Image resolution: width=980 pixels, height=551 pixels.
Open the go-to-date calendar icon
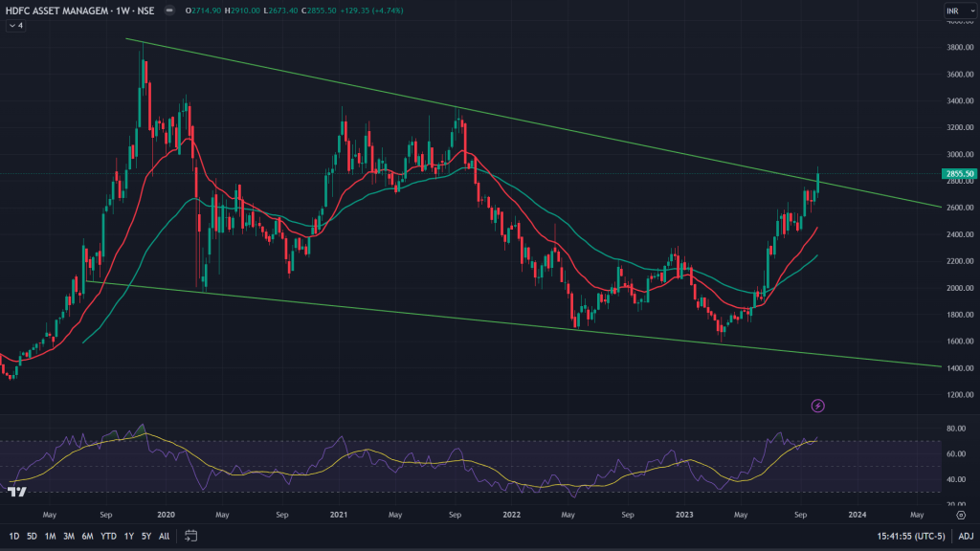tap(190, 537)
